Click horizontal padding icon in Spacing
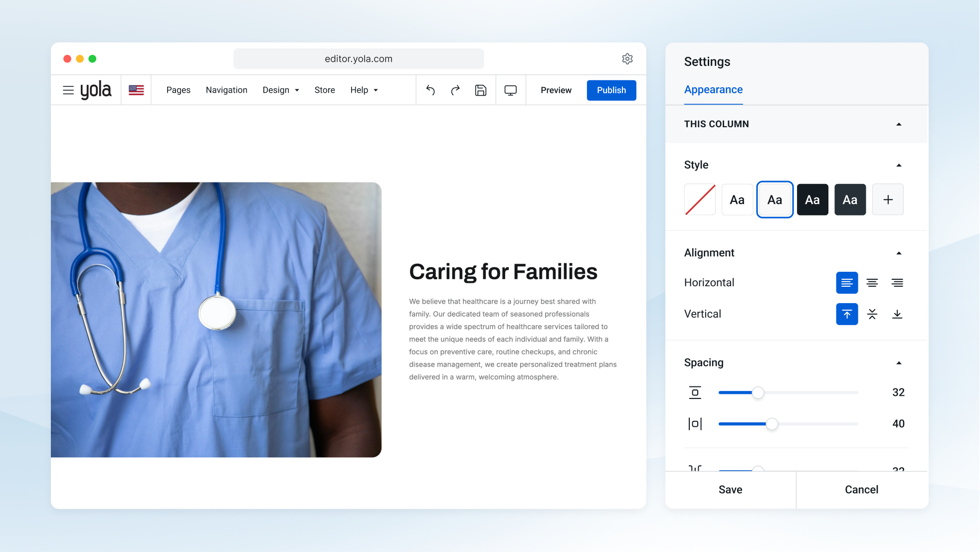980x552 pixels. click(x=695, y=424)
